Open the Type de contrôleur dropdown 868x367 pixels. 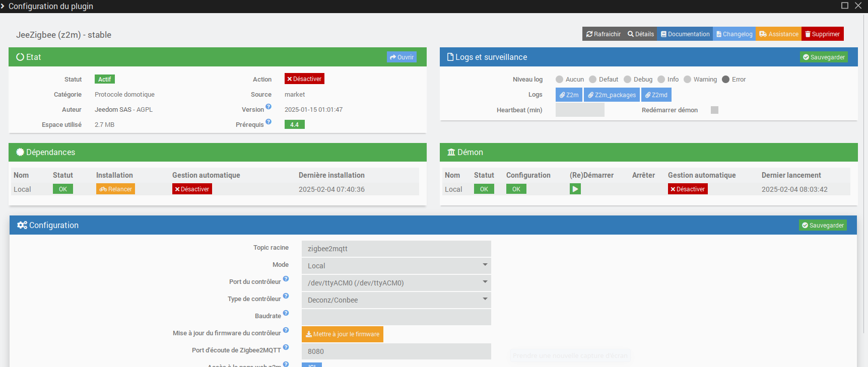pos(396,300)
